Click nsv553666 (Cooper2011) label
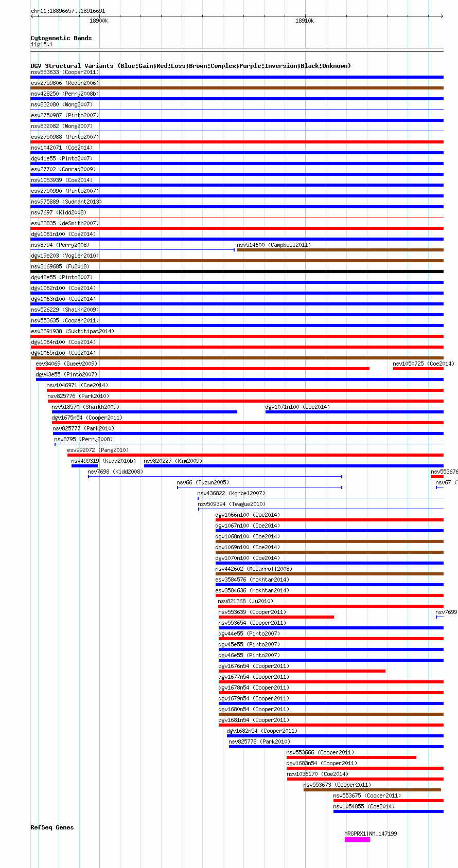The image size is (458, 868). tap(320, 752)
